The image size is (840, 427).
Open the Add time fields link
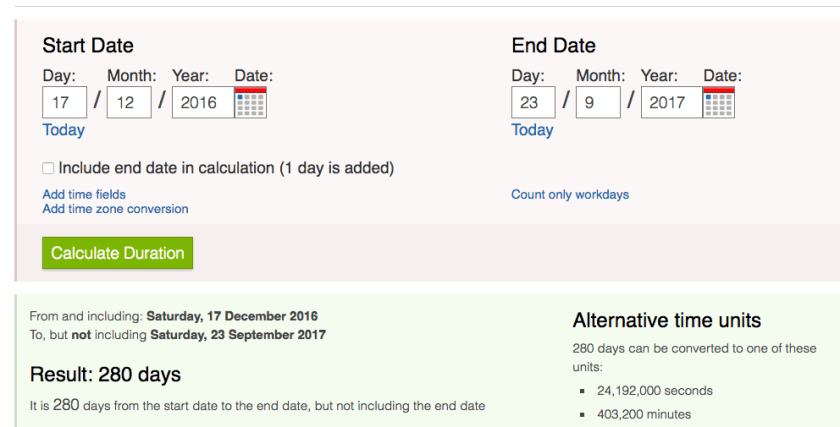click(84, 194)
